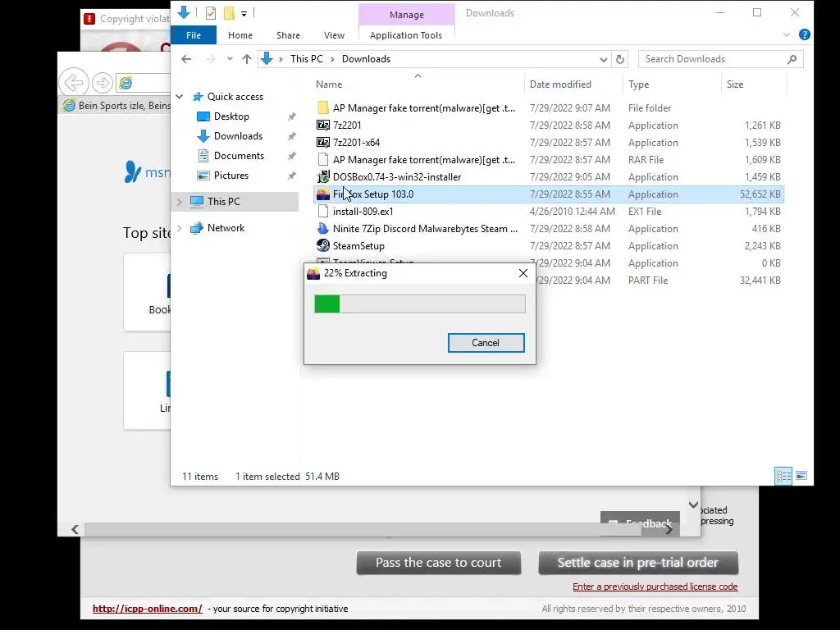Click the PART File type cell

[648, 281]
